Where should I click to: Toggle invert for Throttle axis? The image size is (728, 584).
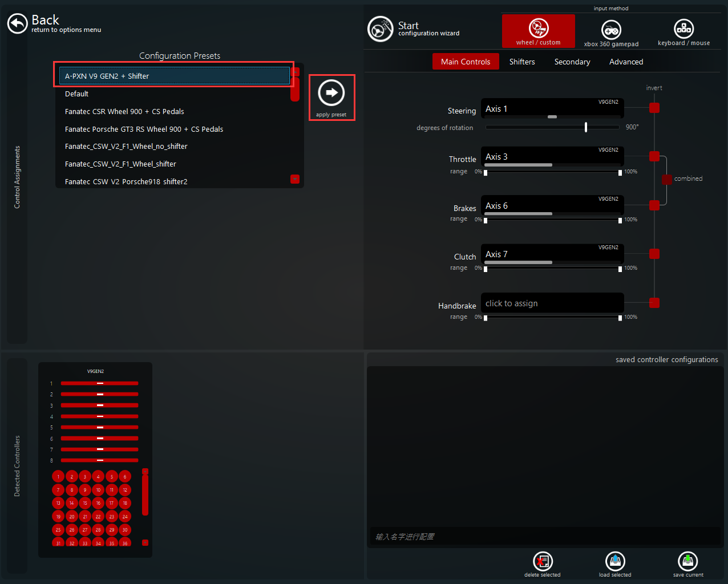tap(654, 156)
